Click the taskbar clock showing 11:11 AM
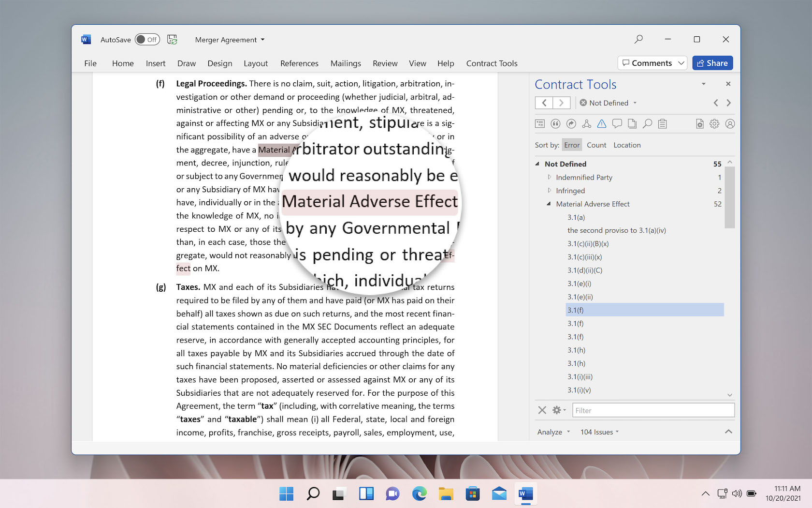Screen dimensions: 812x508 783,493
